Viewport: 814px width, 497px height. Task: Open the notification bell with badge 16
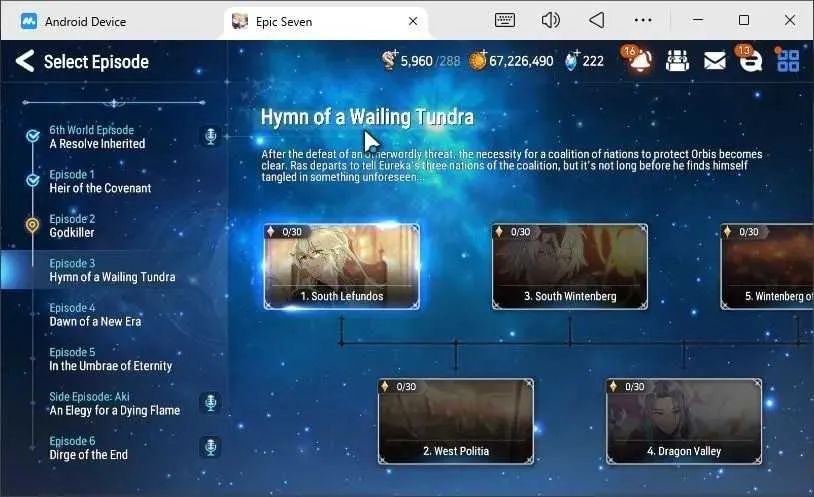click(639, 60)
